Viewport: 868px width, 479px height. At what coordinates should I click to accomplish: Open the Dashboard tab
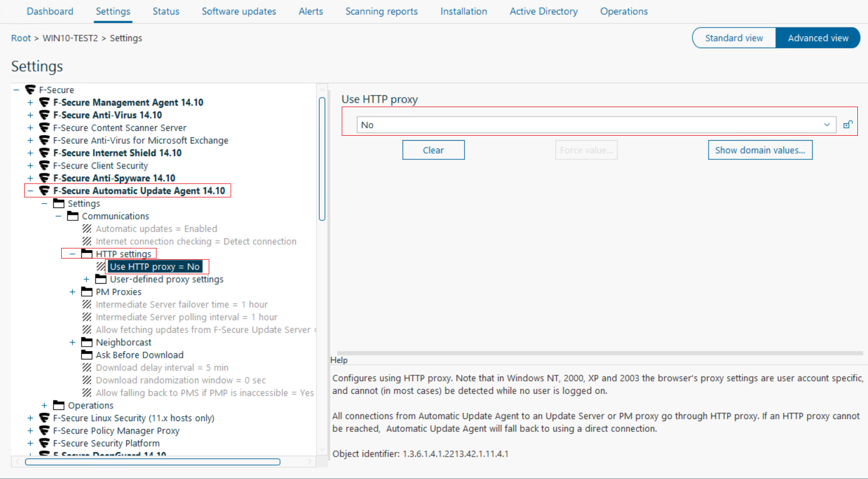tap(50, 11)
